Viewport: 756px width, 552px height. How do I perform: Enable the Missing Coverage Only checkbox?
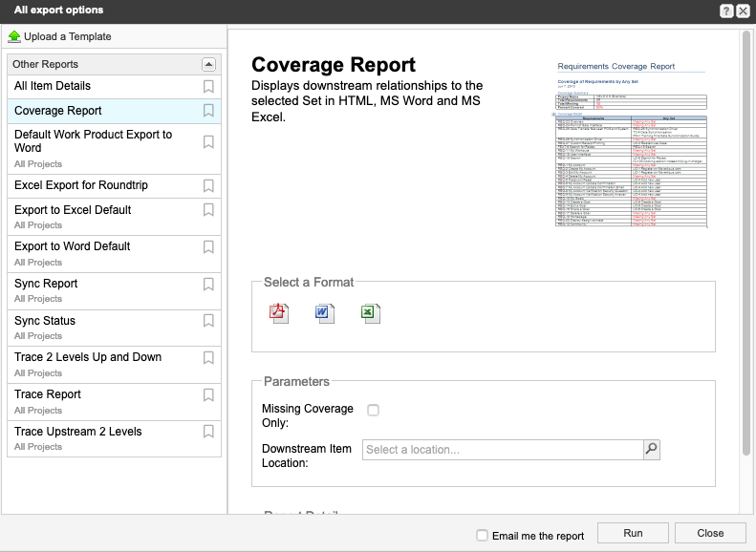[374, 410]
